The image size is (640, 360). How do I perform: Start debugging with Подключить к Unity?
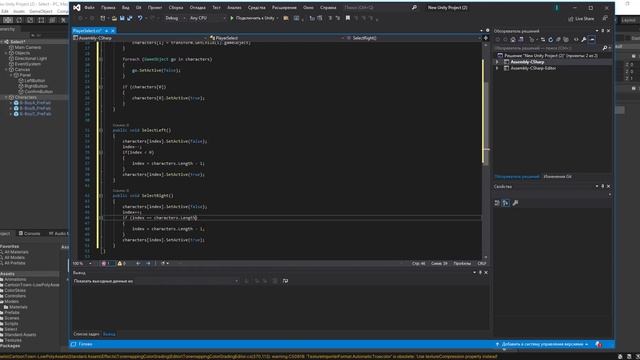253,18
